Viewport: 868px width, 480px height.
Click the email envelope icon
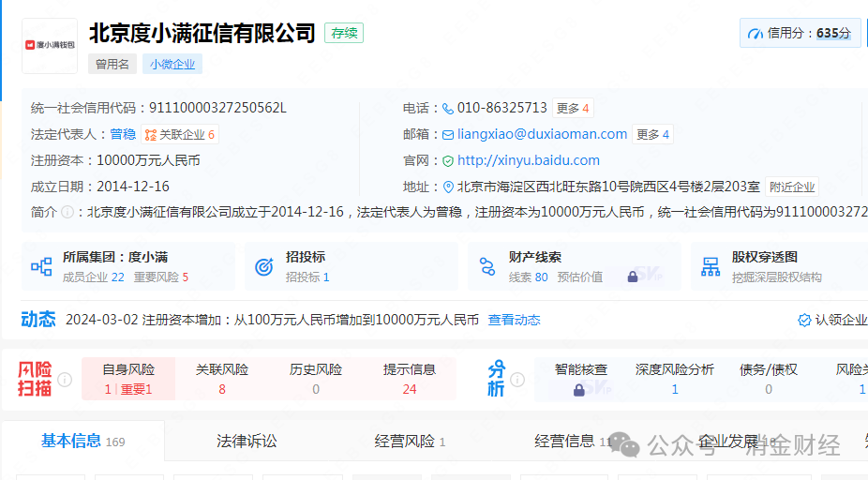click(448, 135)
